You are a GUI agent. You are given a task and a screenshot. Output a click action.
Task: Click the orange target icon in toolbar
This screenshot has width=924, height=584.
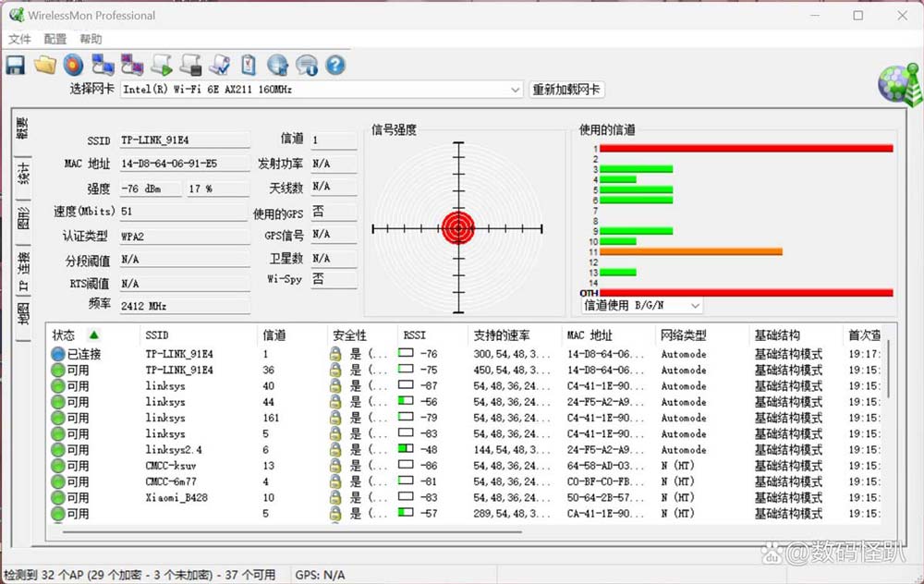[74, 65]
